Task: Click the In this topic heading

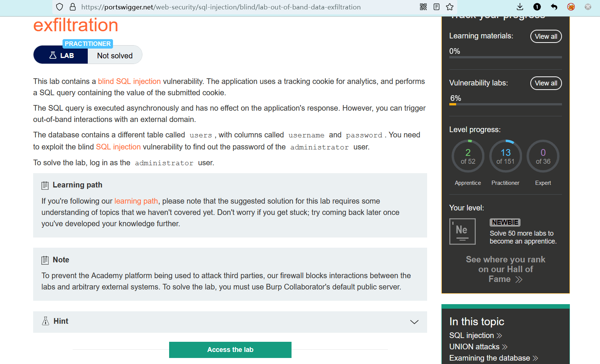Action: pos(477,321)
